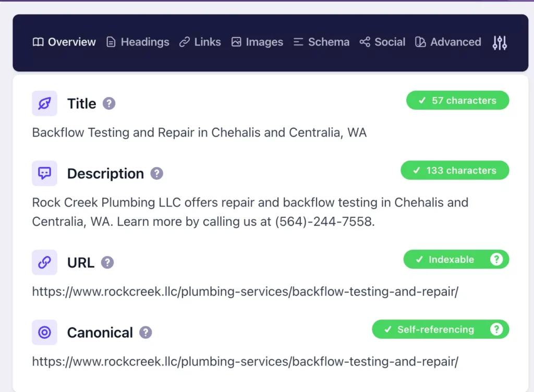Open the URL help question mark
This screenshot has height=392, width=534.
pos(107,263)
